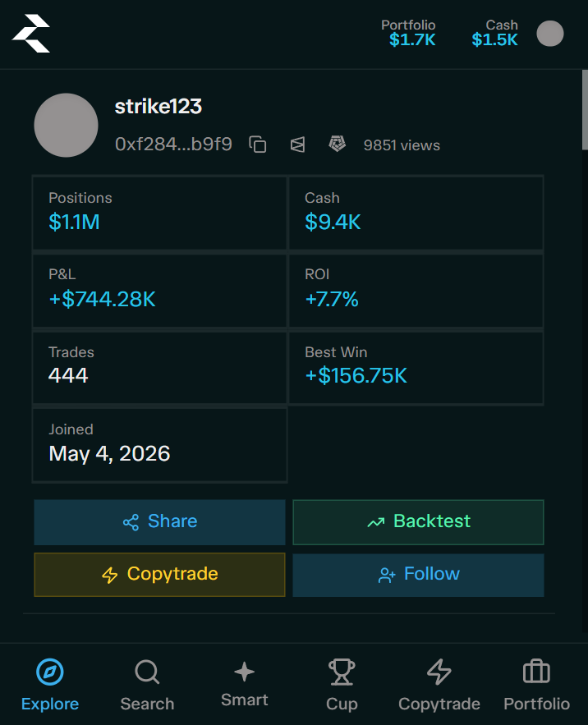Open the user avatar in the header
588x725 pixels.
coord(549,34)
